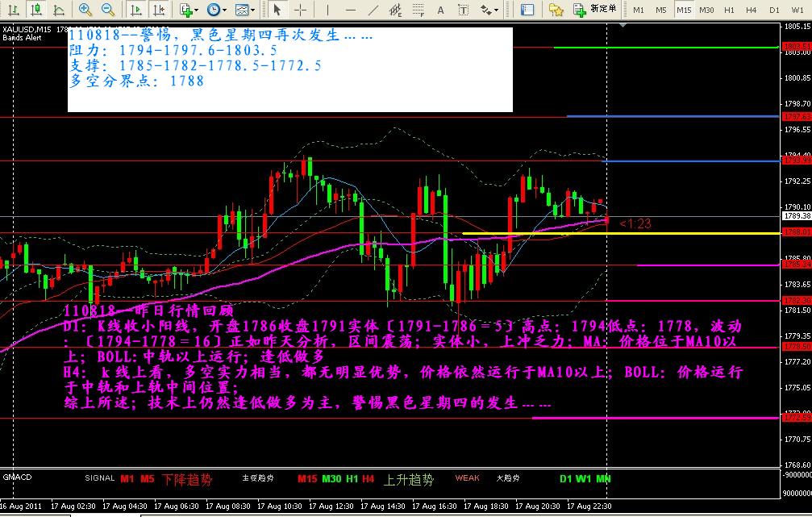Click the 上升趋势 trend text
This screenshot has width=812, height=517.
tap(409, 480)
